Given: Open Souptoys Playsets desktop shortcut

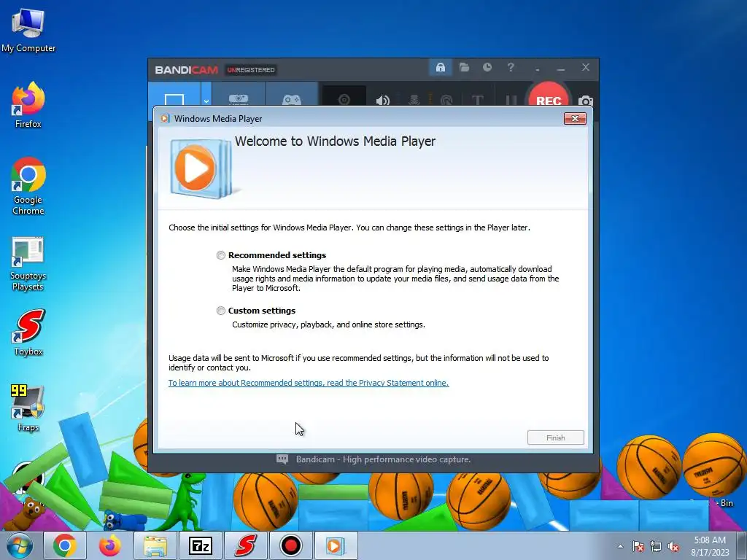Looking at the screenshot, I should click(x=28, y=264).
